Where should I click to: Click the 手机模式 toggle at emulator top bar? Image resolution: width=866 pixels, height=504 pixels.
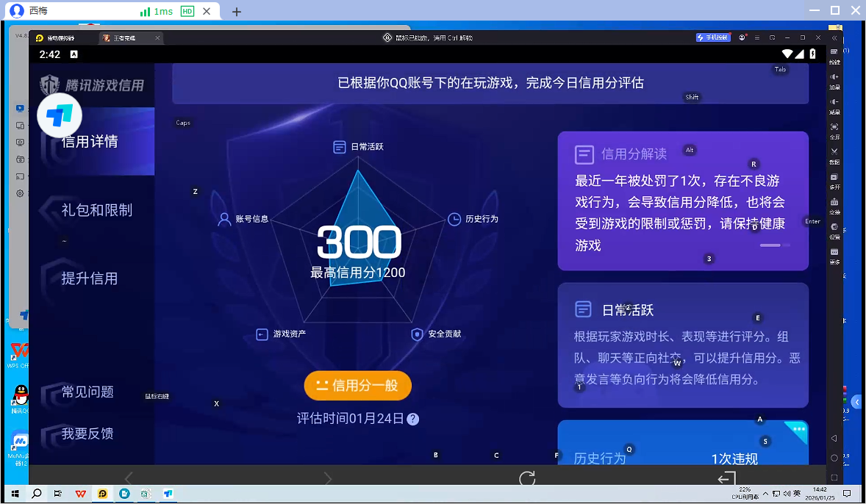pos(712,37)
